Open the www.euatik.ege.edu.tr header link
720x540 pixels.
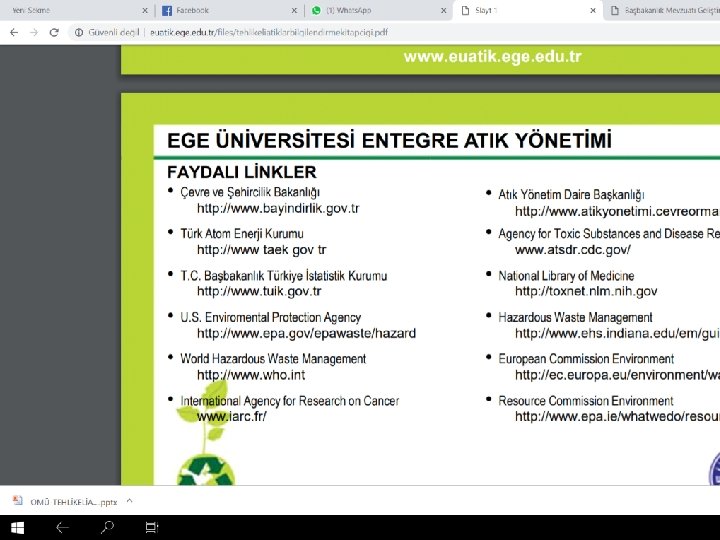[x=493, y=56]
